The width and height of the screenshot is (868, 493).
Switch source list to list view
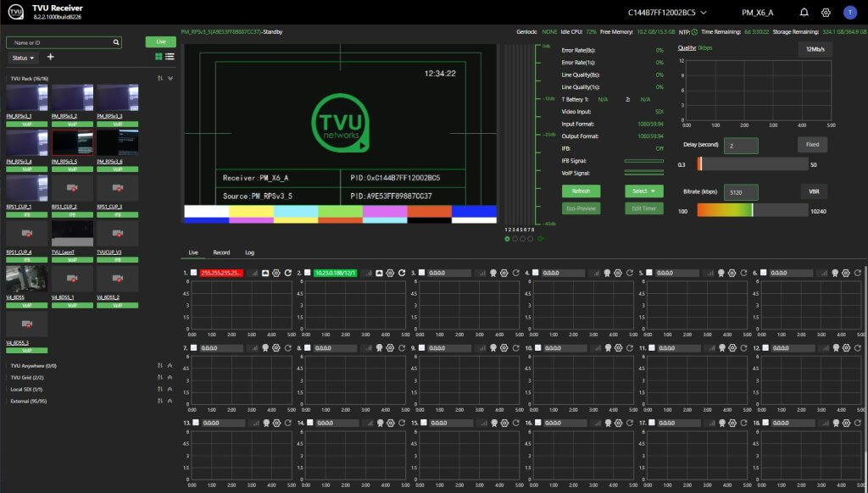(170, 57)
